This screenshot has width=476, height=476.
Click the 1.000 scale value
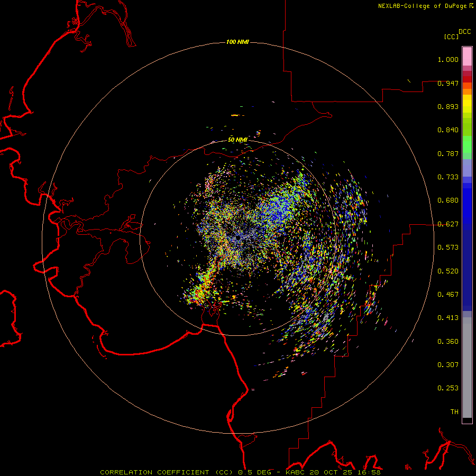pos(448,59)
